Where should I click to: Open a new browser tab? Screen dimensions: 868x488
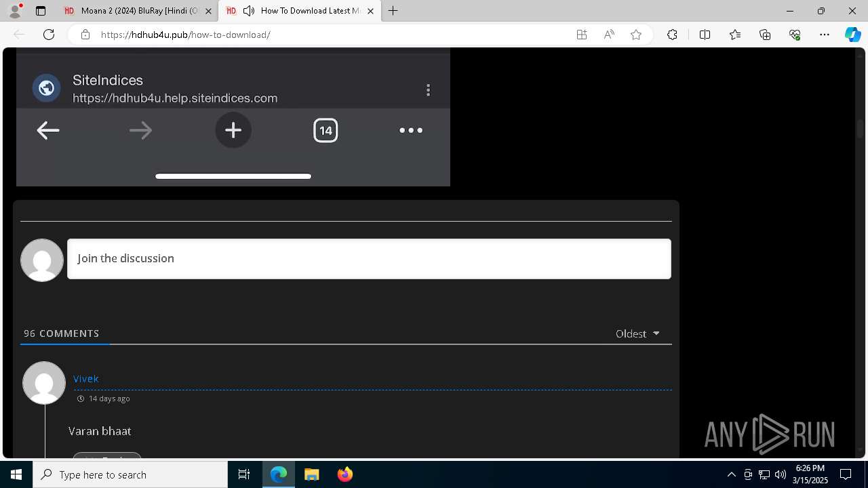[393, 11]
